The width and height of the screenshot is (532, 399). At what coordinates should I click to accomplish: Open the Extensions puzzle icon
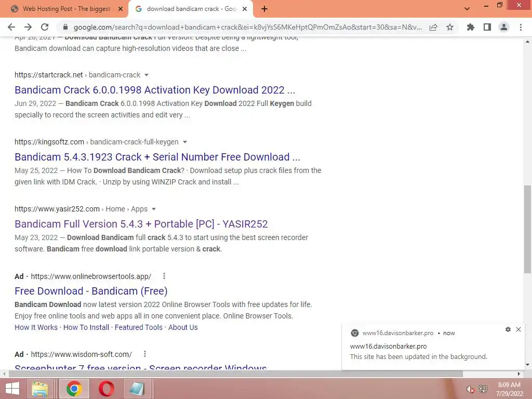[x=471, y=27]
